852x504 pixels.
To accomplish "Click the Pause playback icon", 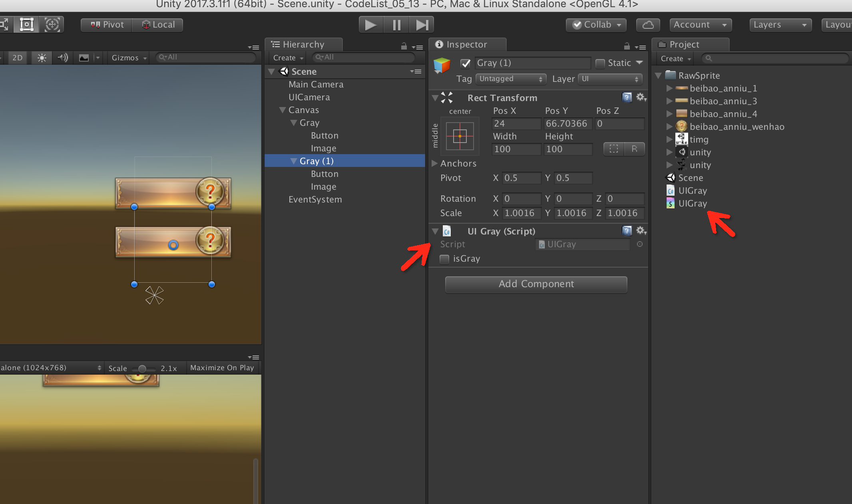I will coord(396,25).
